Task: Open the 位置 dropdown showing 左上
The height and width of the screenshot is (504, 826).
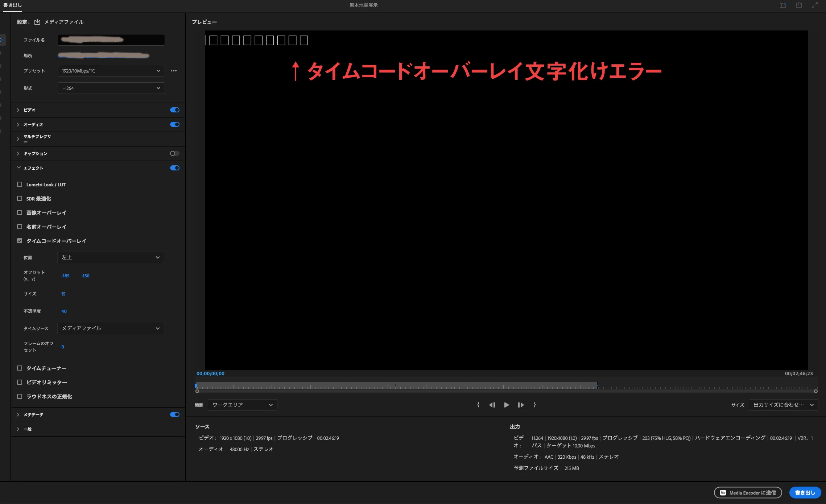Action: coord(111,257)
